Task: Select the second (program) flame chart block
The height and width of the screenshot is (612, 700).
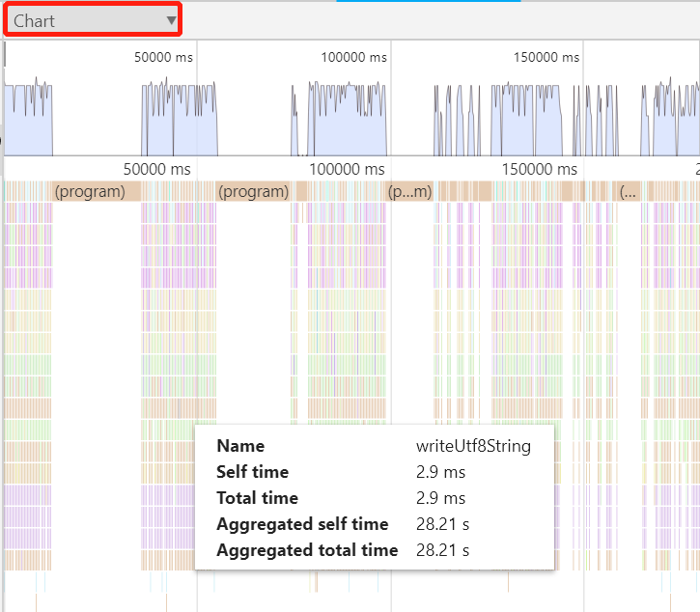Action: click(x=253, y=191)
